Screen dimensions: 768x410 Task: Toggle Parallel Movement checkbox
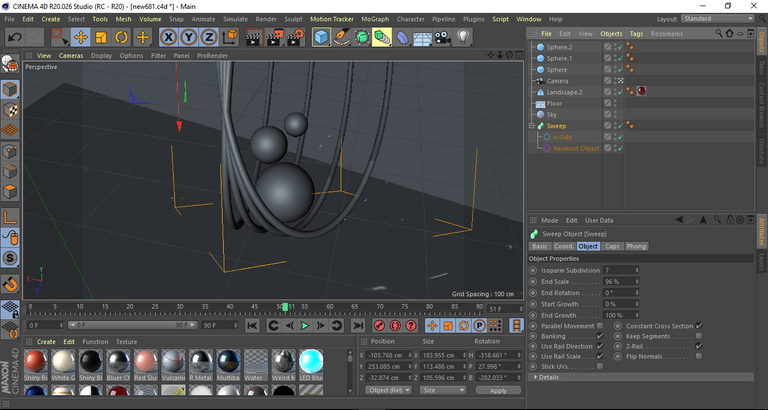(600, 326)
